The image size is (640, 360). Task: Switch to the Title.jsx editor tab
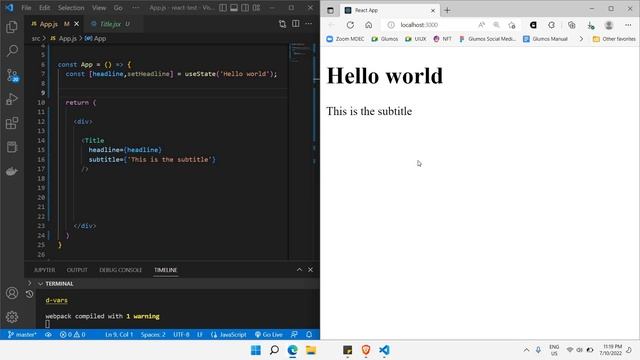point(110,24)
